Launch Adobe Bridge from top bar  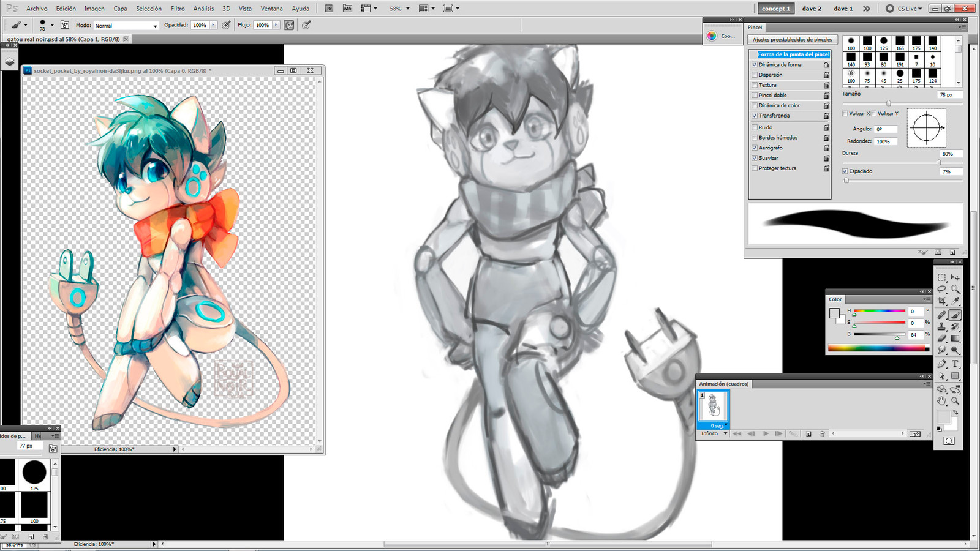tap(329, 9)
